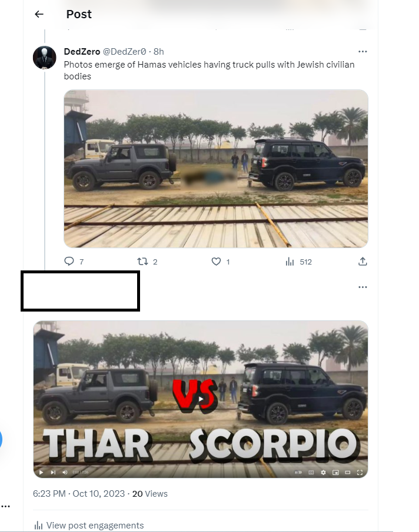Click the DedZero display name
Screen dimensions: 419x532
(x=82, y=52)
